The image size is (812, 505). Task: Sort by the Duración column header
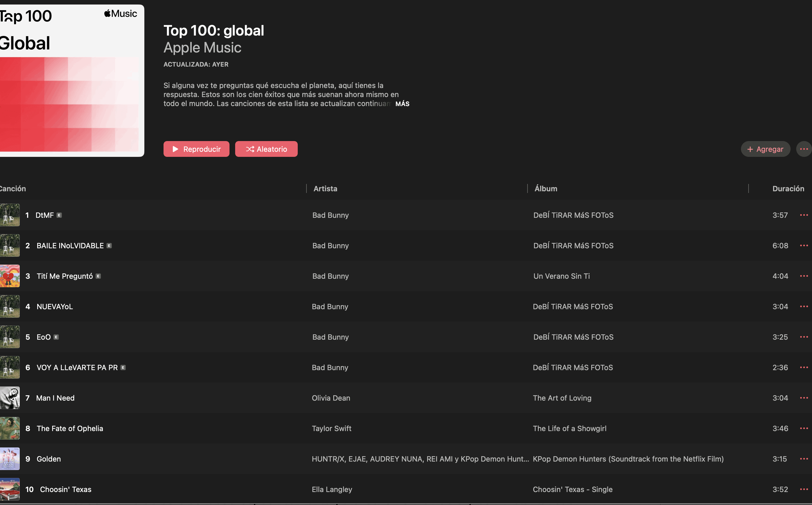pos(788,189)
